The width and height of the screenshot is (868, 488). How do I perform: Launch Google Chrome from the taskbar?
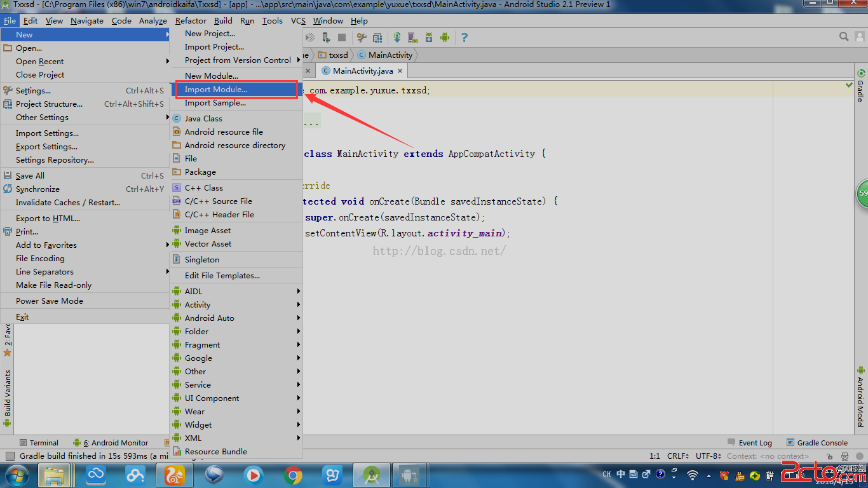[293, 475]
